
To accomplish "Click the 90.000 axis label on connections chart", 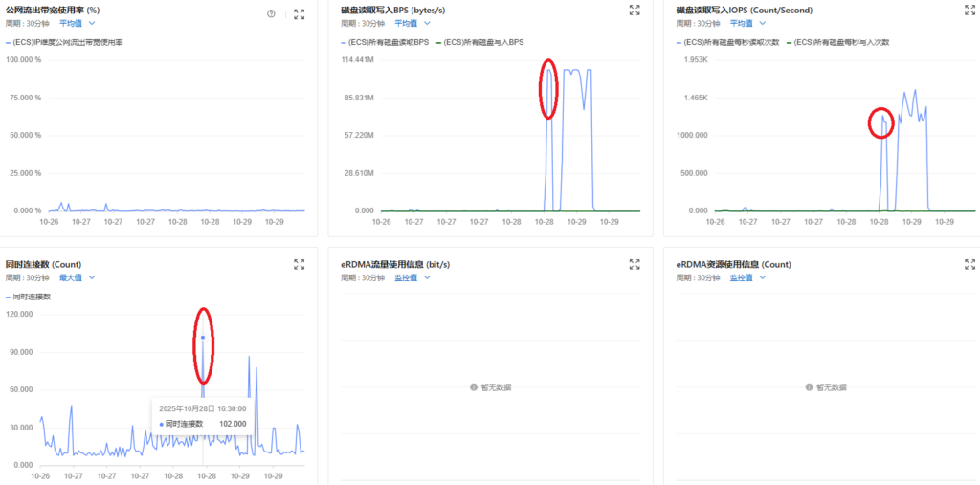I will 21,352.
